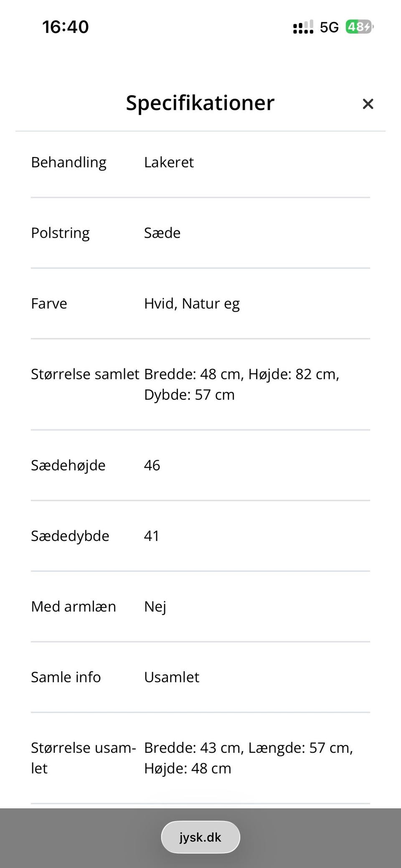Tap the Nej value for armrest
Screen dimensions: 401x868
[155, 607]
